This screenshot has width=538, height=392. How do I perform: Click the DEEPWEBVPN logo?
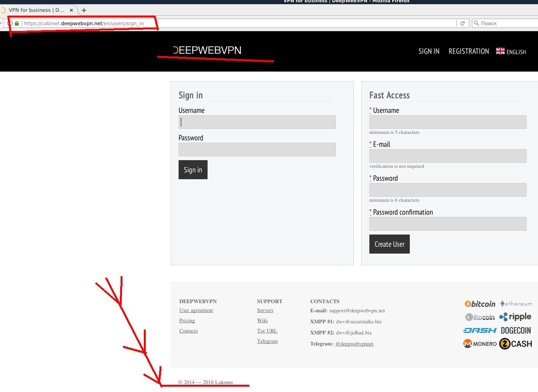coord(207,50)
